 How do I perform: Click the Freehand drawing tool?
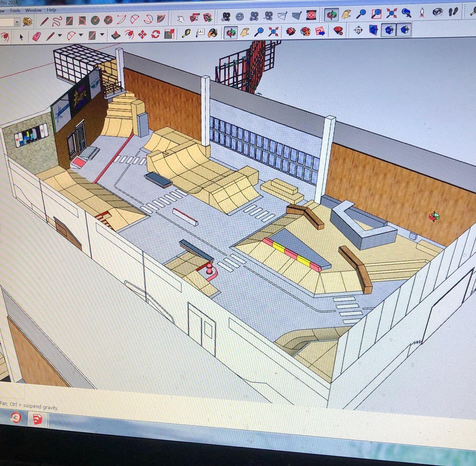click(56, 21)
